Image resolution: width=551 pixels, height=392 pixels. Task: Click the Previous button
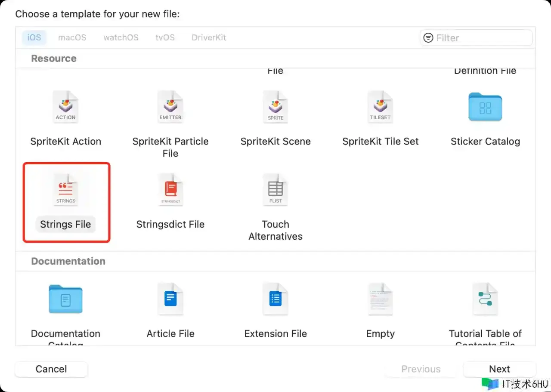click(421, 369)
